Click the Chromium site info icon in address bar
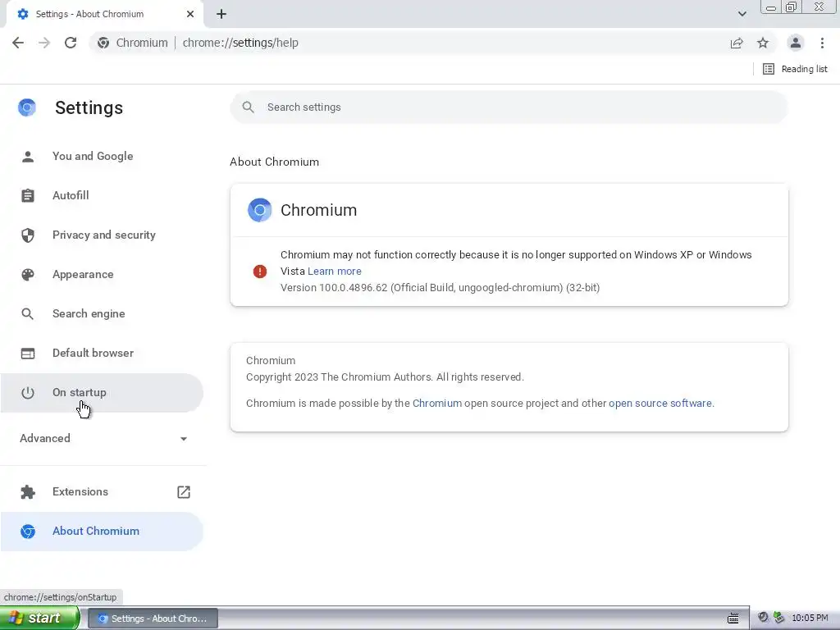840x630 pixels. point(103,43)
